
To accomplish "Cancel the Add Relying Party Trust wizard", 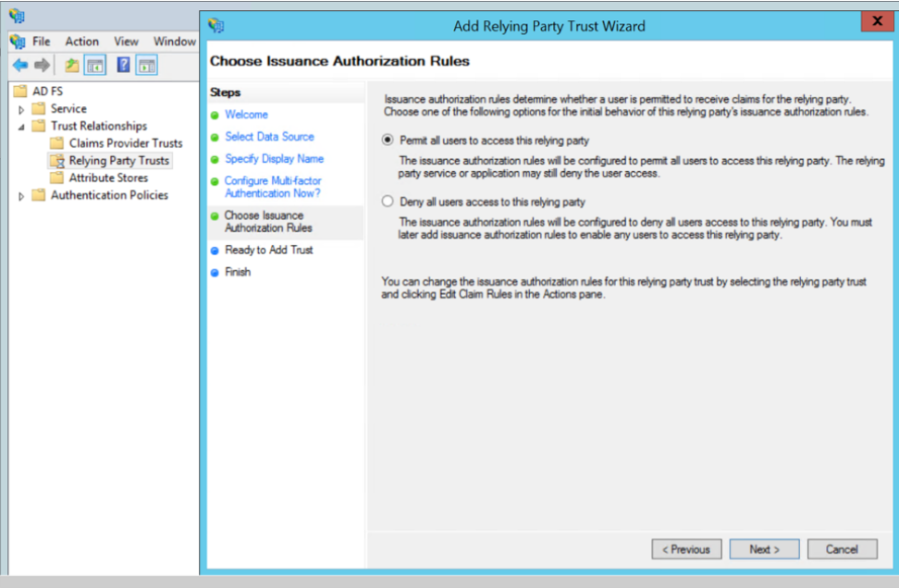I will 842,549.
